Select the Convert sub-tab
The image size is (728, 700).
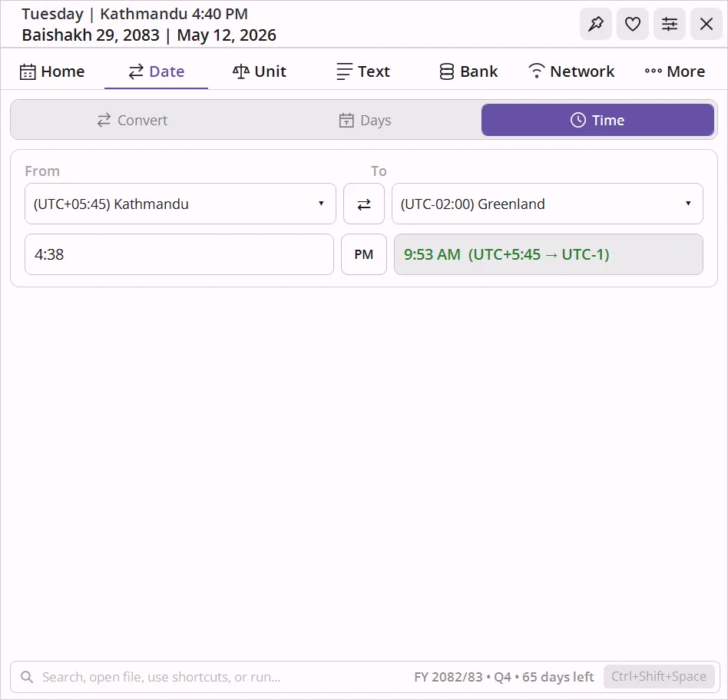click(x=132, y=121)
